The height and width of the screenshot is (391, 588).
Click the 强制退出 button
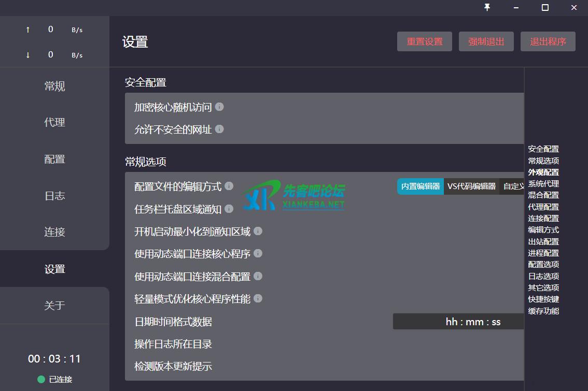[x=486, y=42]
